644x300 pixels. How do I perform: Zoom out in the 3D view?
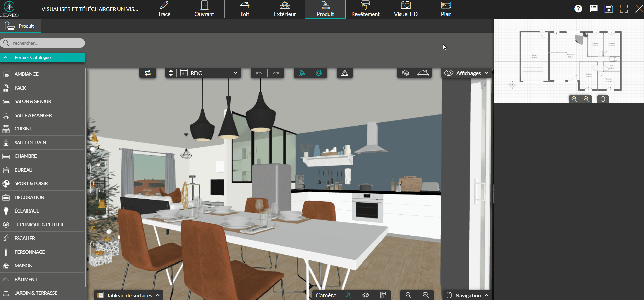(426, 295)
